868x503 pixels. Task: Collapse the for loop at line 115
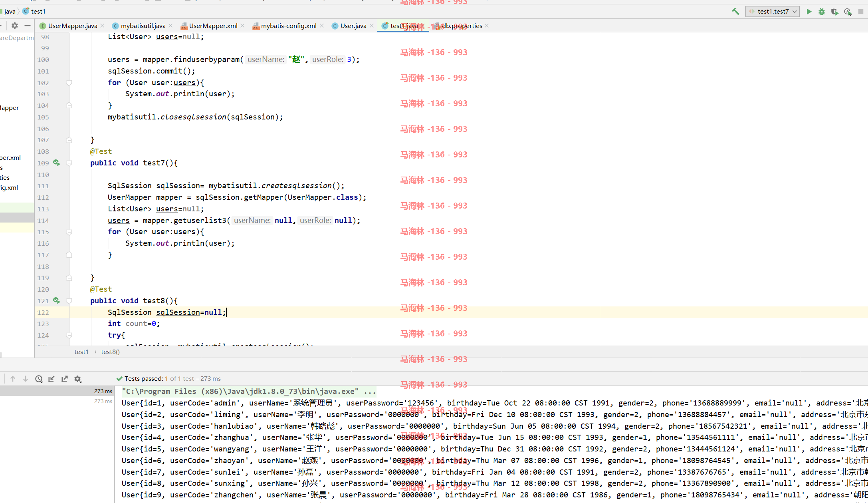coord(69,232)
